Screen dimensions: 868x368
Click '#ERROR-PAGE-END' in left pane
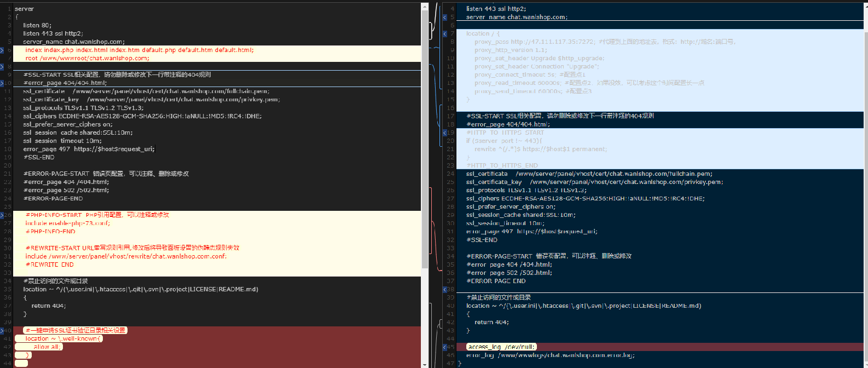[53, 198]
